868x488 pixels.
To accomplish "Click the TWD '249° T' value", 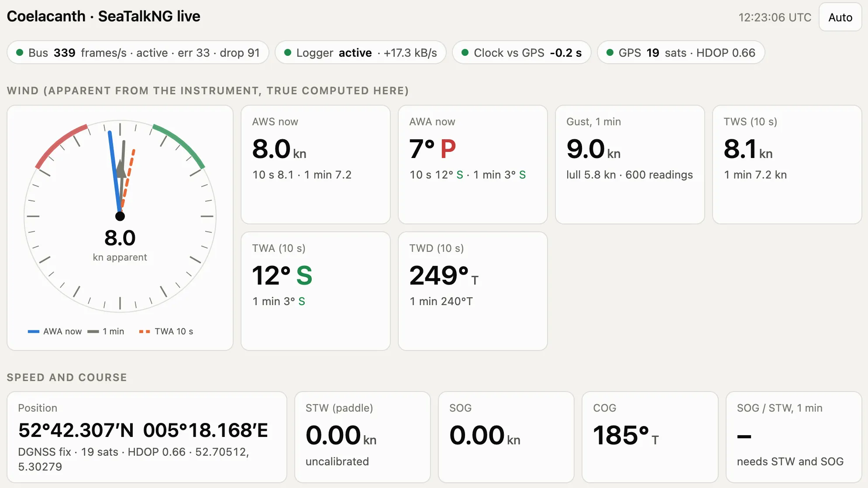I will pyautogui.click(x=444, y=276).
